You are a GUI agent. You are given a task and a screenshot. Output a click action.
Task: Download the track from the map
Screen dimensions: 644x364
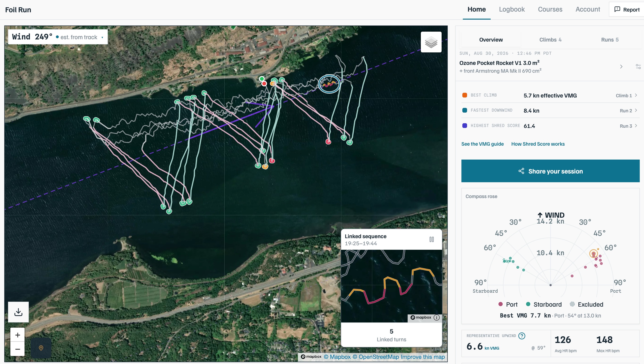[18, 312]
